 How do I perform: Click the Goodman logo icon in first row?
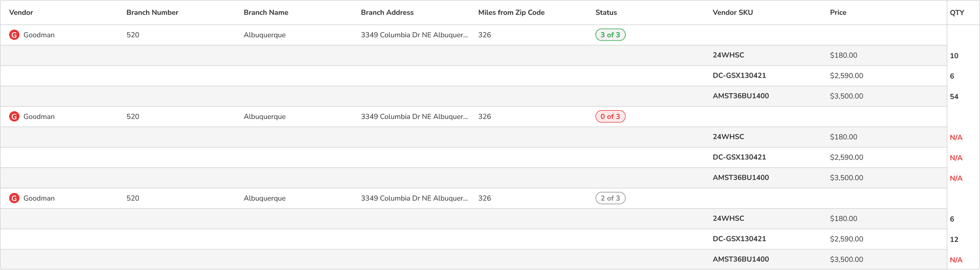tap(14, 35)
